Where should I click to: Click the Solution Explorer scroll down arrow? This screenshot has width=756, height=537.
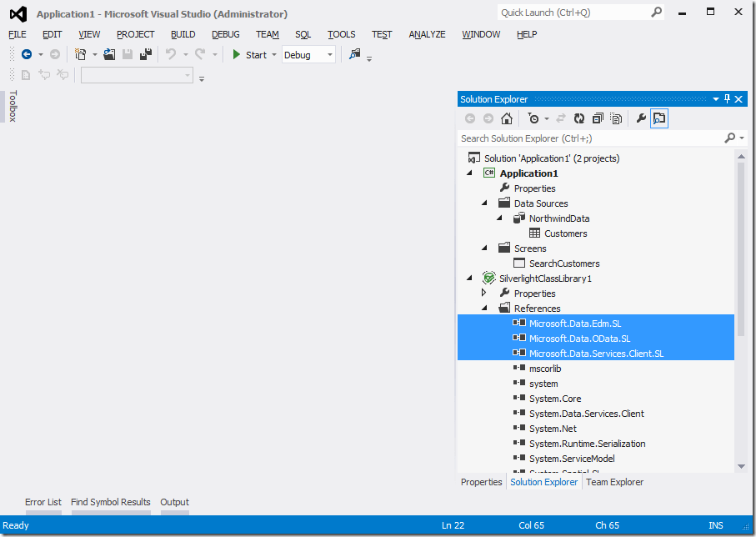[742, 467]
